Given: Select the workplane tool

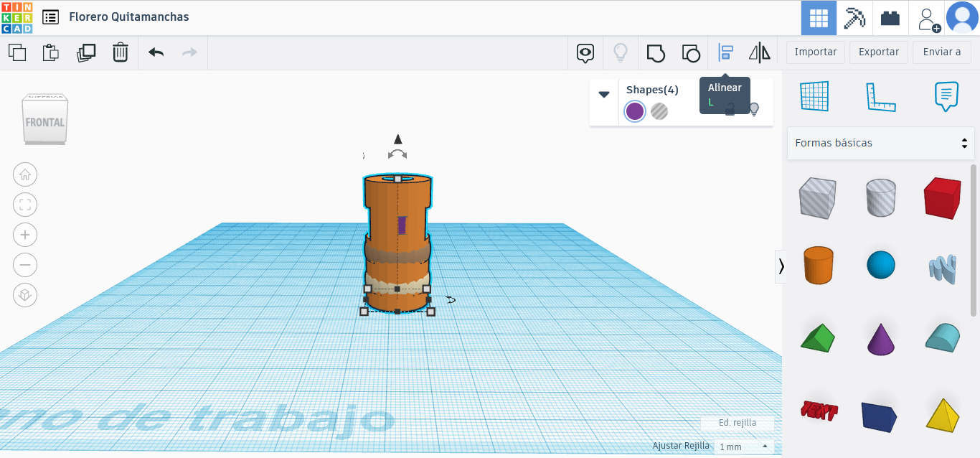Looking at the screenshot, I should click(814, 96).
